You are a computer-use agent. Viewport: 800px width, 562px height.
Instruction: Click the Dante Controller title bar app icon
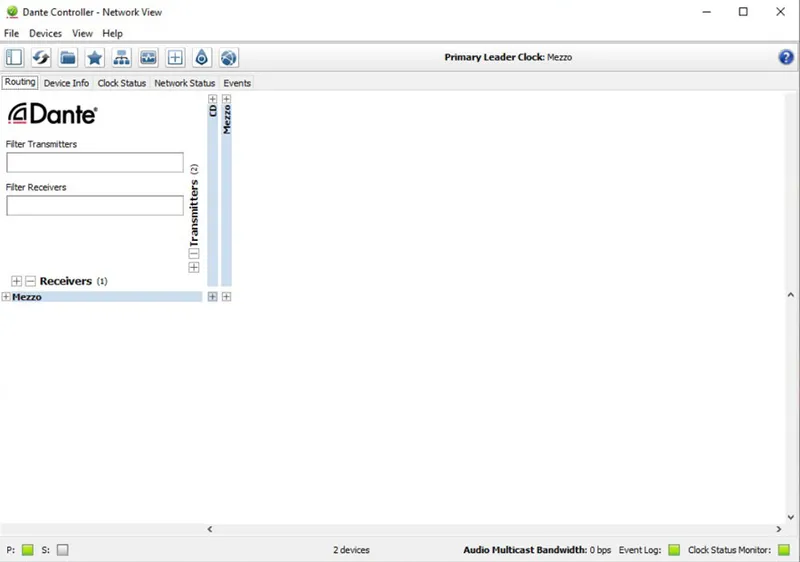(x=12, y=12)
